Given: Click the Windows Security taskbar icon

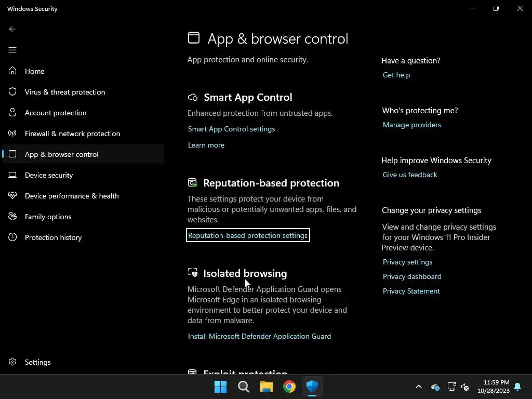Looking at the screenshot, I should click(312, 387).
